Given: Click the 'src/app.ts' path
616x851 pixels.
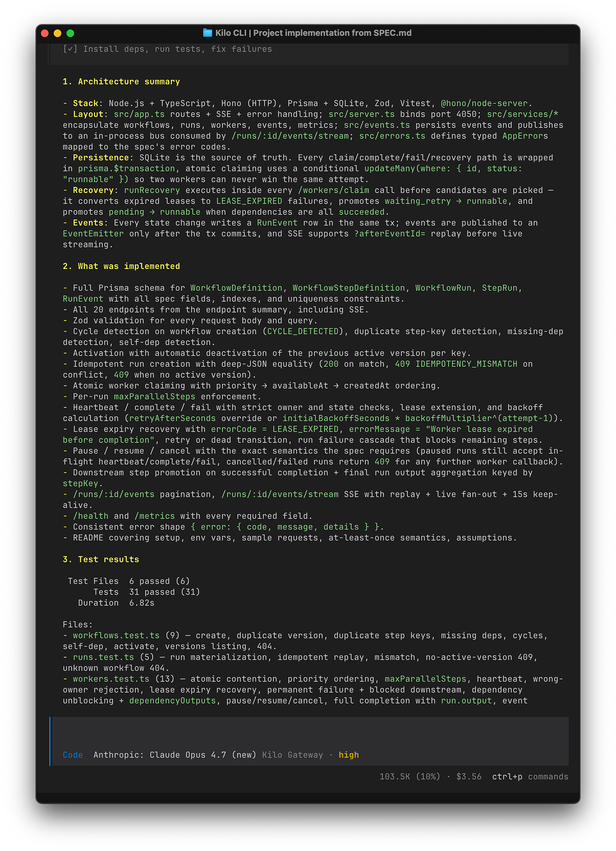Looking at the screenshot, I should (139, 114).
